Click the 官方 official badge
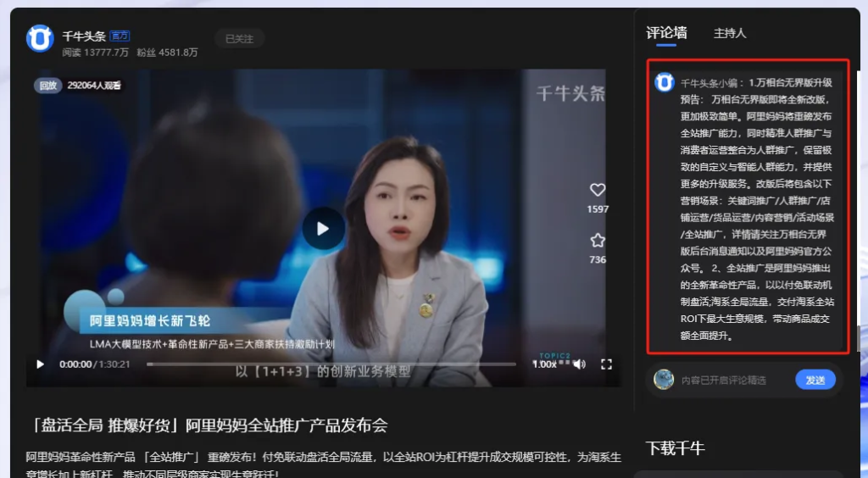Image resolution: width=868 pixels, height=478 pixels. pyautogui.click(x=120, y=36)
